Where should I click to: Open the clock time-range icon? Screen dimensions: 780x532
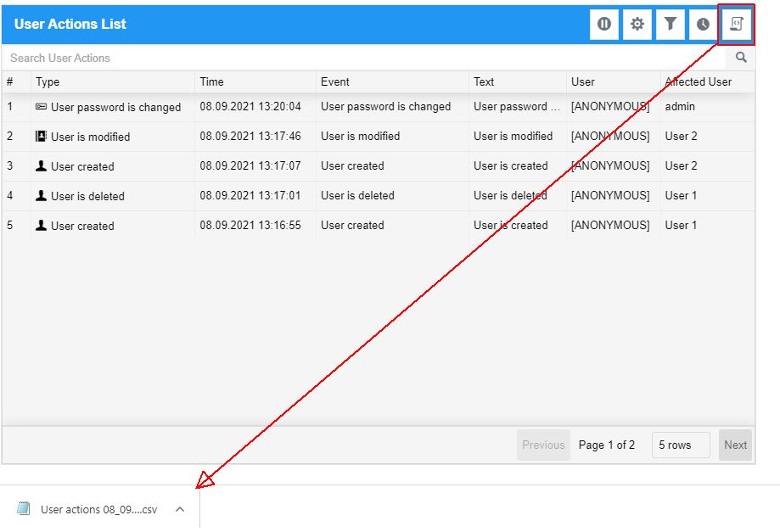pyautogui.click(x=703, y=24)
